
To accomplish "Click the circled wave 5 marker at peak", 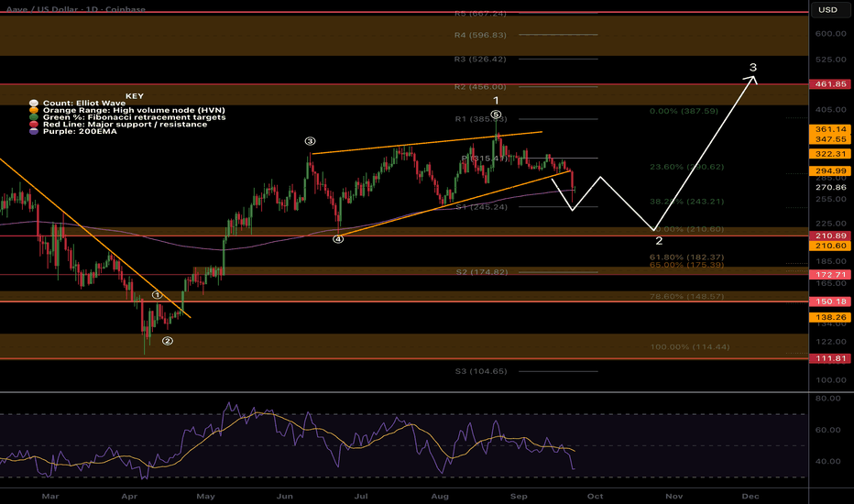I will (x=496, y=115).
